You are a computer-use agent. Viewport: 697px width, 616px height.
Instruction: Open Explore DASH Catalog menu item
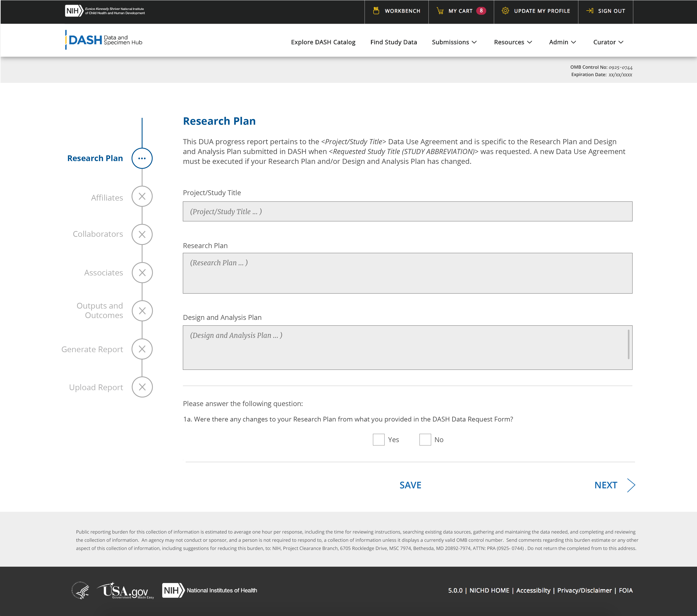pyautogui.click(x=323, y=42)
